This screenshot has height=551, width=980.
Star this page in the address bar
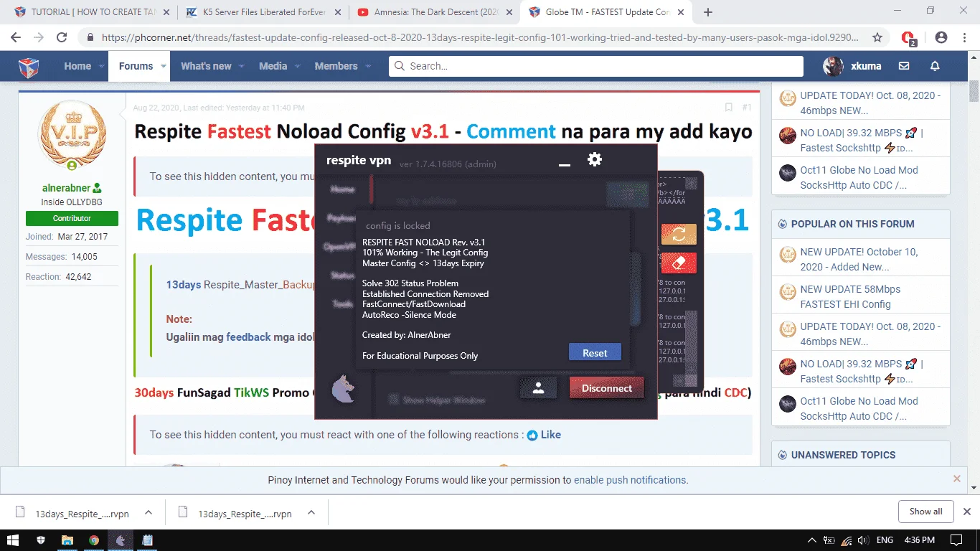(877, 37)
